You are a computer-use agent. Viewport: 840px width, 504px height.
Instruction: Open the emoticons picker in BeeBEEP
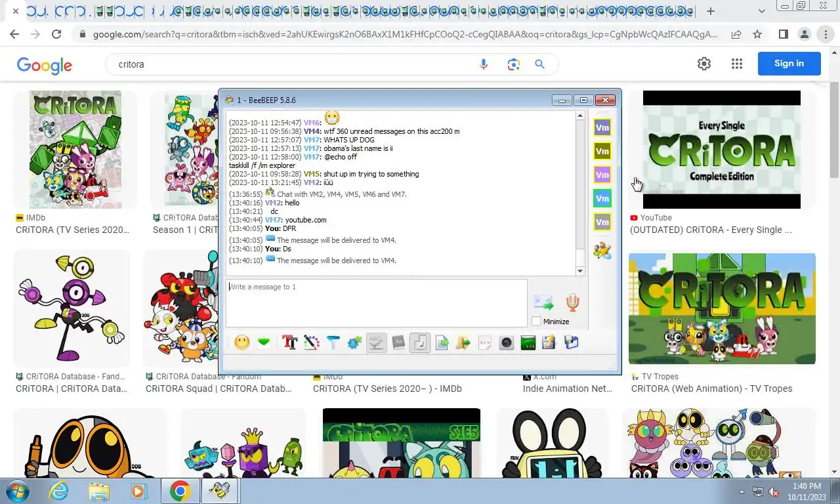tap(242, 343)
